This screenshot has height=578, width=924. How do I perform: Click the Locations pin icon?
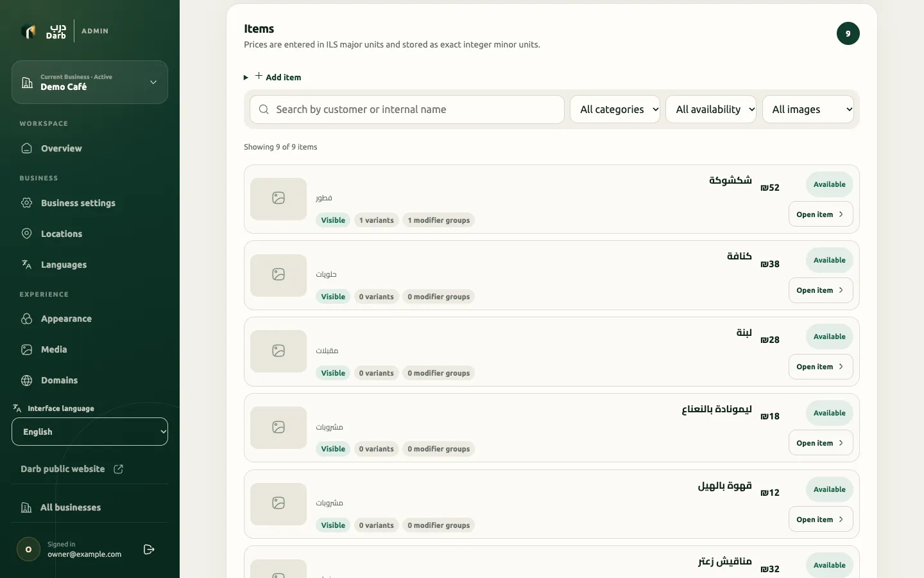[x=27, y=234]
